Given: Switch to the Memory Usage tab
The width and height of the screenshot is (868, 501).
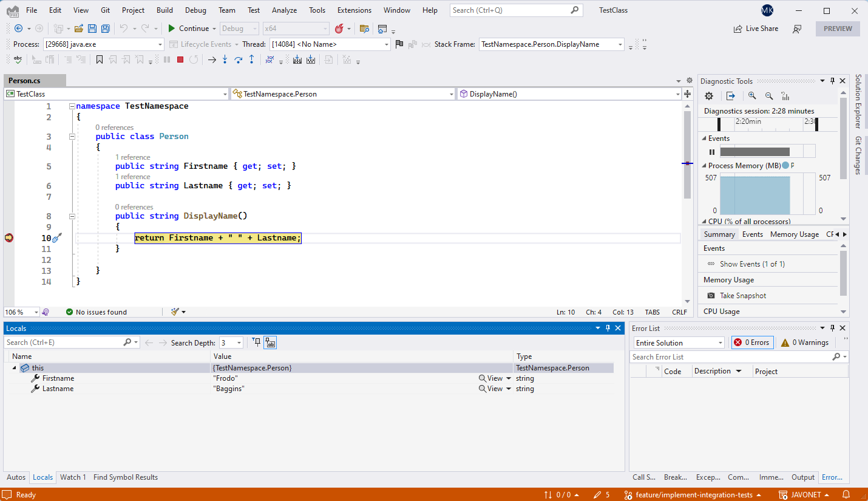Looking at the screenshot, I should 794,234.
